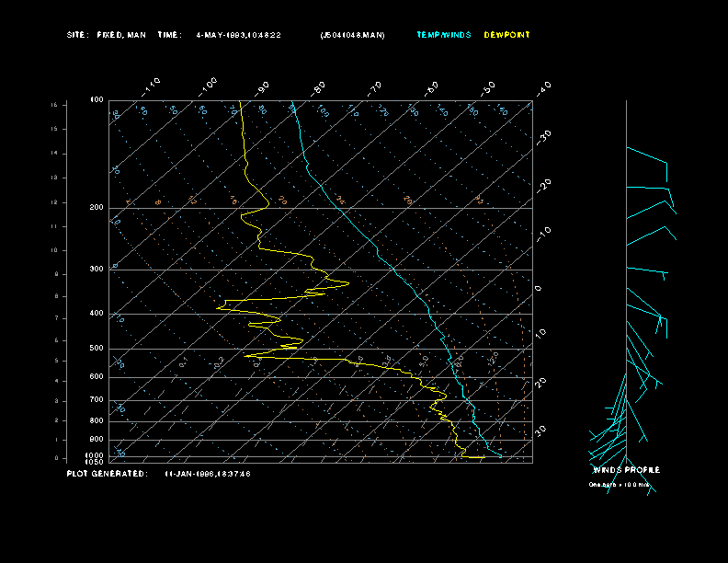This screenshot has width=728, height=563.
Task: Click the 0 temperature label on right edge
Action: pos(539,288)
